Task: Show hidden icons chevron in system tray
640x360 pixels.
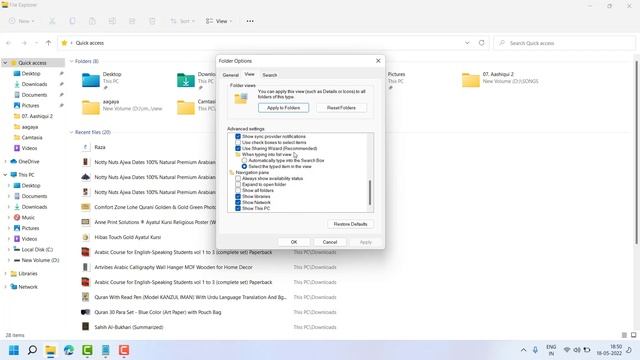Action: click(x=523, y=350)
